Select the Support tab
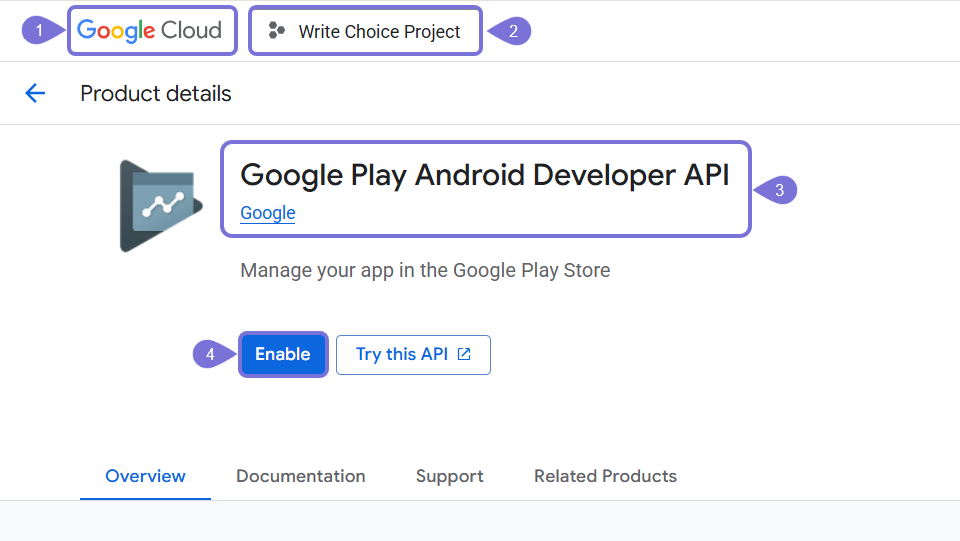The height and width of the screenshot is (541, 960). pos(449,476)
